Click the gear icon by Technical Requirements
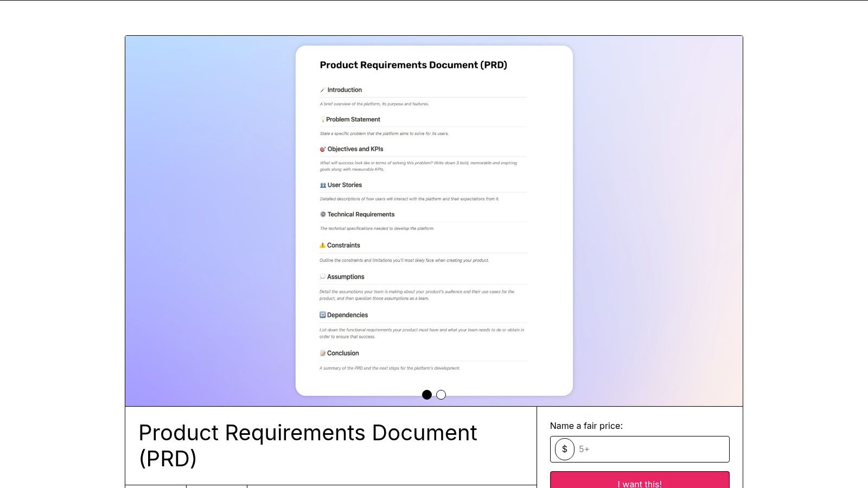The image size is (868, 488). pyautogui.click(x=323, y=214)
